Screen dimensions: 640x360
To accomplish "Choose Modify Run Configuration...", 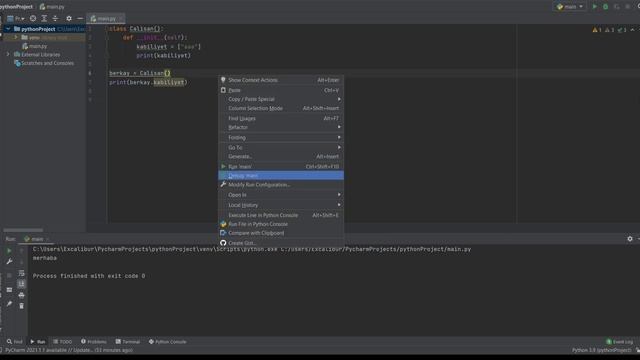I will pos(281,184).
